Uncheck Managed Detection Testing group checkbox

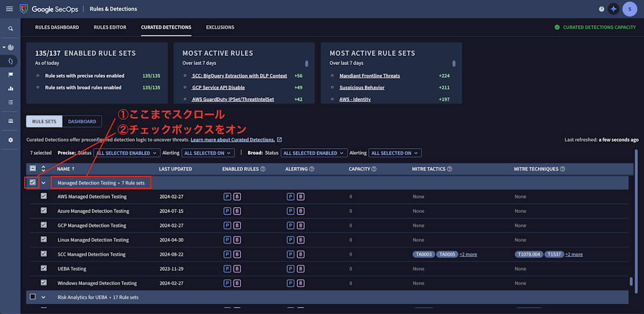[33, 182]
